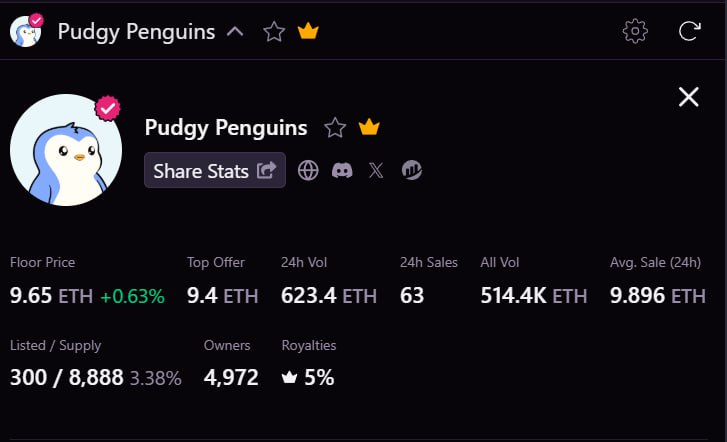Click the Pudgy Penguins header title
727x442 pixels.
[x=136, y=32]
